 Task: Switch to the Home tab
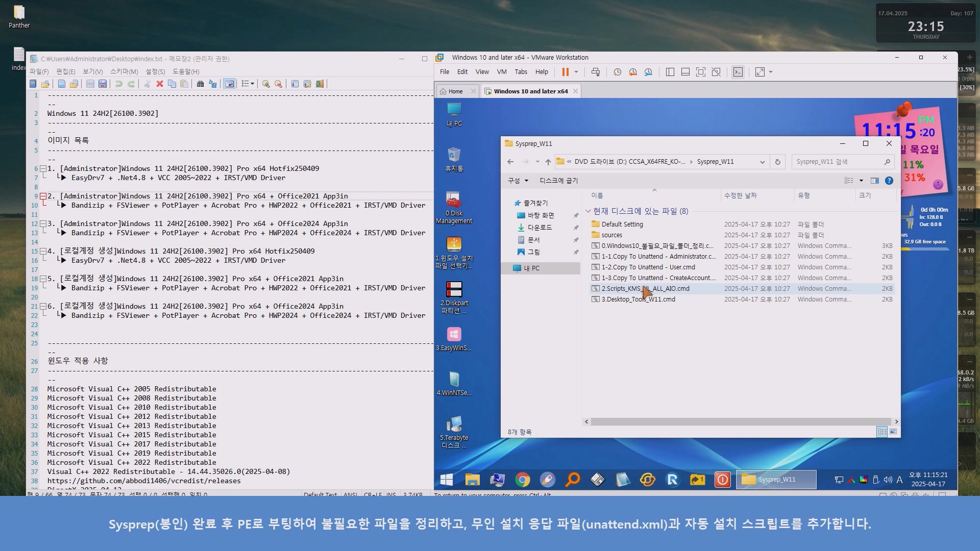pyautogui.click(x=455, y=91)
